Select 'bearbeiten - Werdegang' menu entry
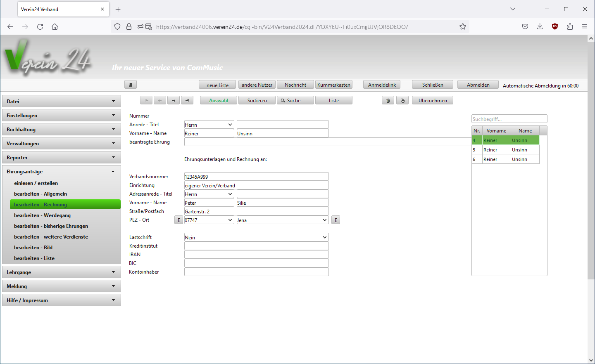This screenshot has width=595, height=364. 42,215
